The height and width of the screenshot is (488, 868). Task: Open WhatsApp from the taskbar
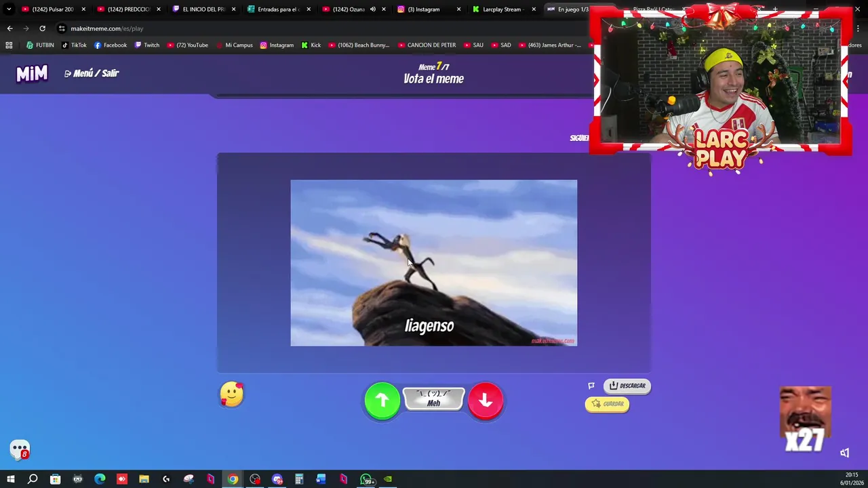(367, 480)
